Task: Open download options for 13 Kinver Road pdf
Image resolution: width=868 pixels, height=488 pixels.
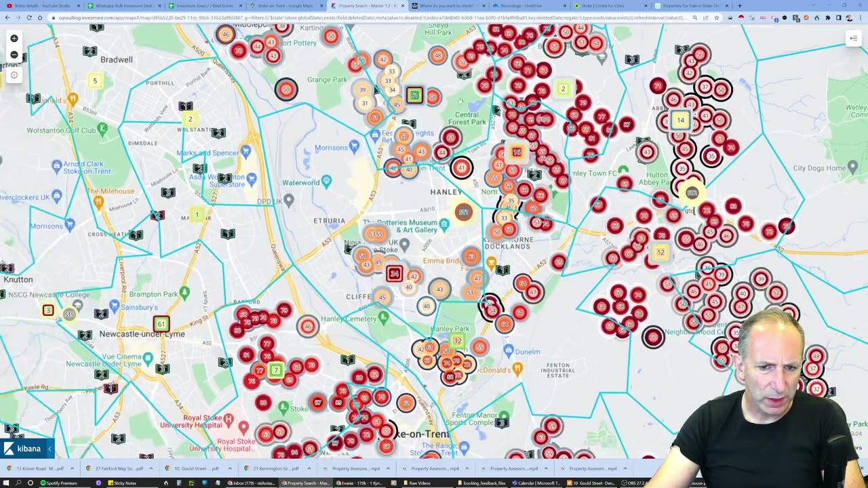Action: coord(71,468)
